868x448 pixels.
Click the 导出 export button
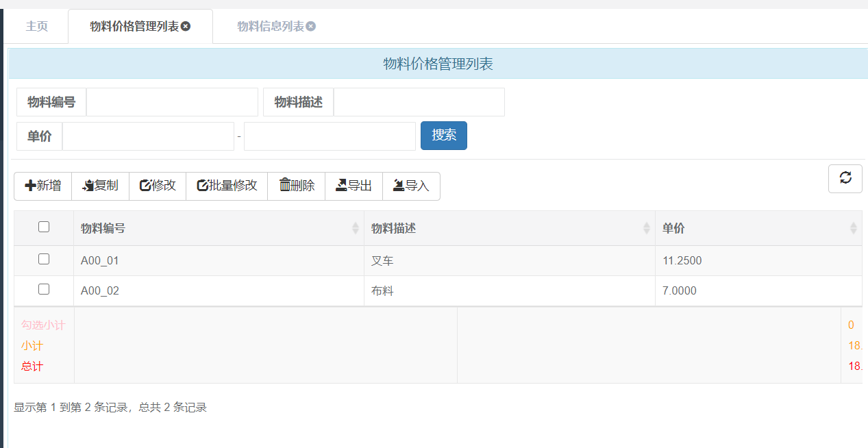point(354,186)
